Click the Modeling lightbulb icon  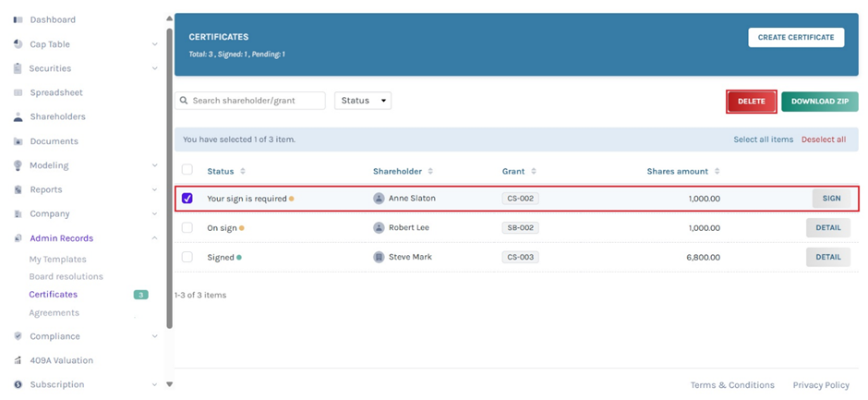point(18,165)
